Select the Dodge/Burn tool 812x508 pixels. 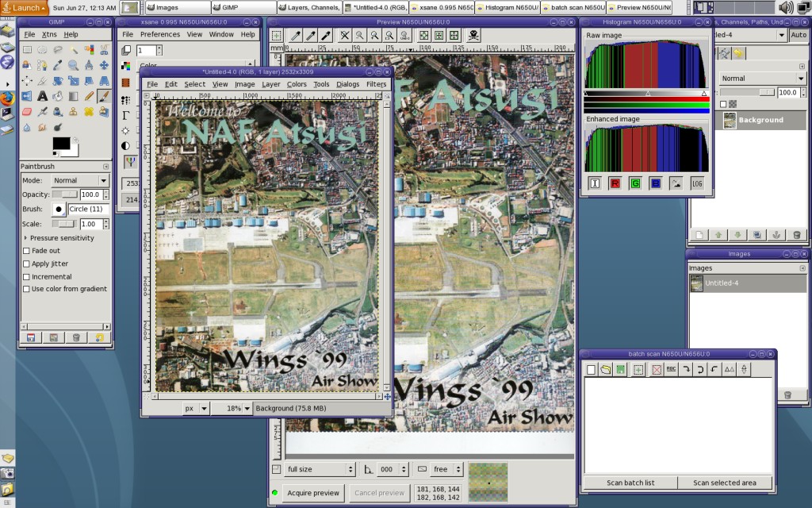point(57,127)
